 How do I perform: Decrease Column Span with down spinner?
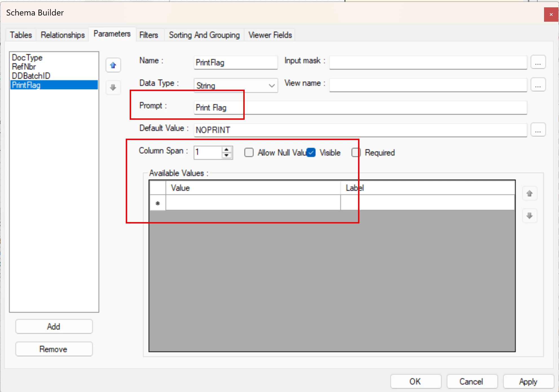click(x=227, y=156)
